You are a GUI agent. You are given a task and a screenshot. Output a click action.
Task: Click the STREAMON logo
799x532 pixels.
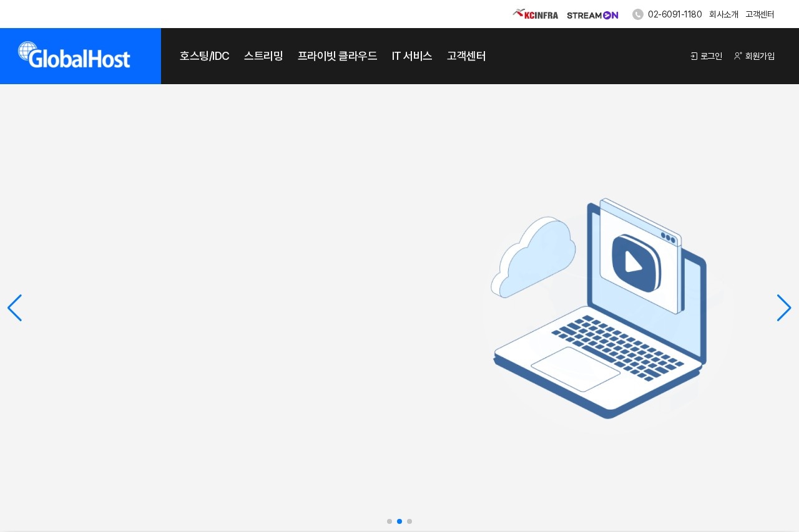point(592,14)
